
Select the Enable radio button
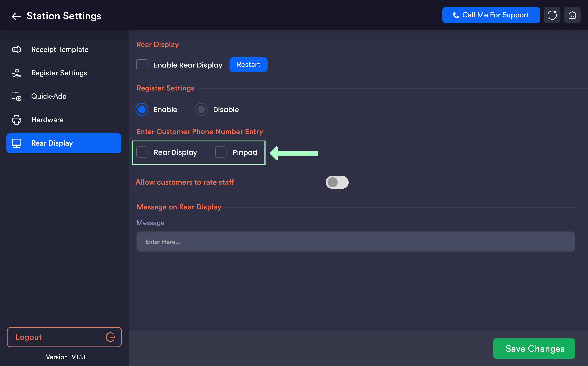tap(142, 109)
